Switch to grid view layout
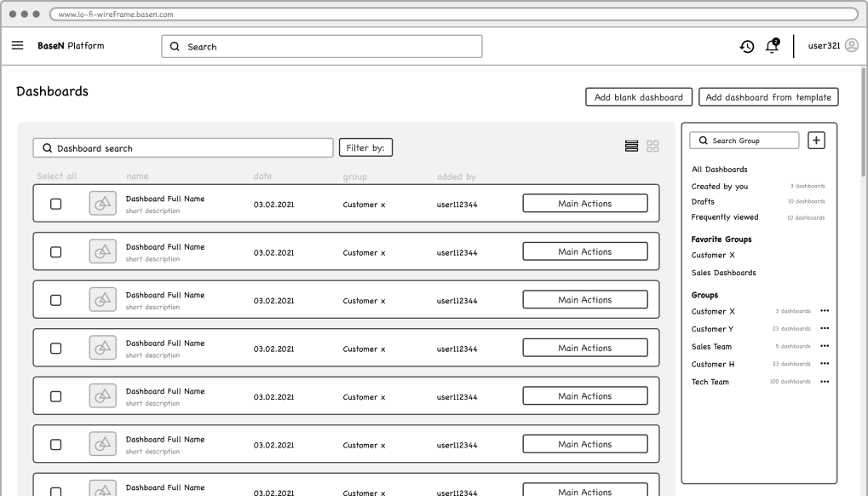This screenshot has height=496, width=868. [652, 146]
